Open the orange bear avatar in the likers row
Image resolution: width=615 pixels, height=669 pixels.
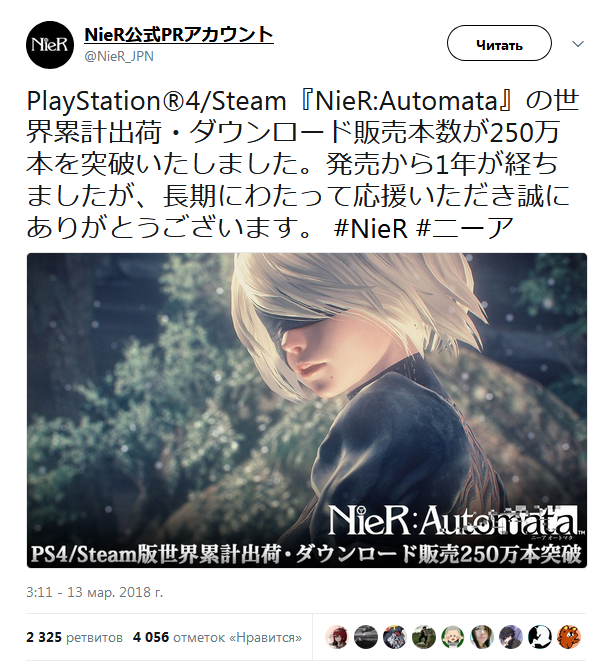[568, 637]
